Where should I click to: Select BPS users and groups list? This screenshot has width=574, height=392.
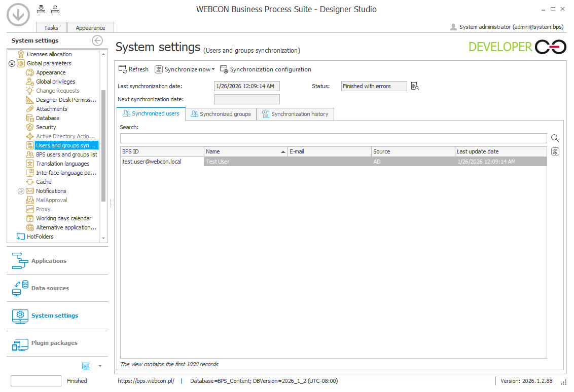(66, 154)
